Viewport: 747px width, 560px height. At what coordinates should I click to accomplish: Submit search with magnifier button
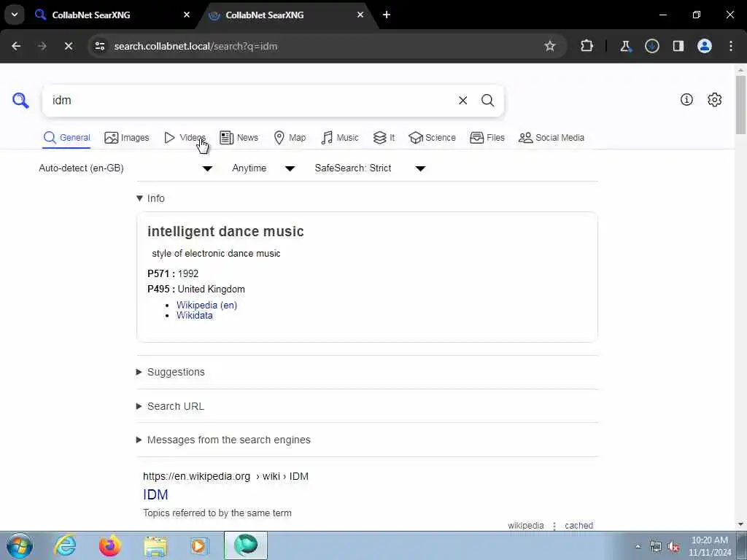[487, 101]
